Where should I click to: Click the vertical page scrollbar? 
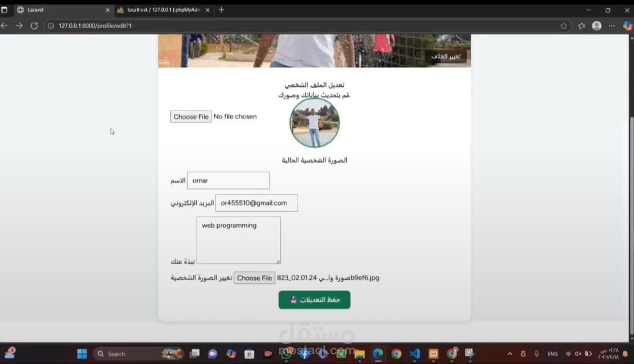(x=631, y=225)
